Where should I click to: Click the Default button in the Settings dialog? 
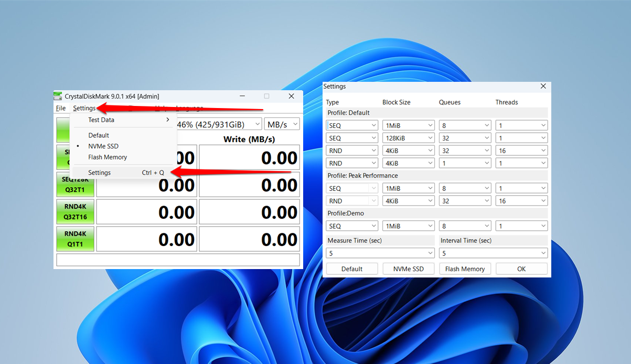351,269
